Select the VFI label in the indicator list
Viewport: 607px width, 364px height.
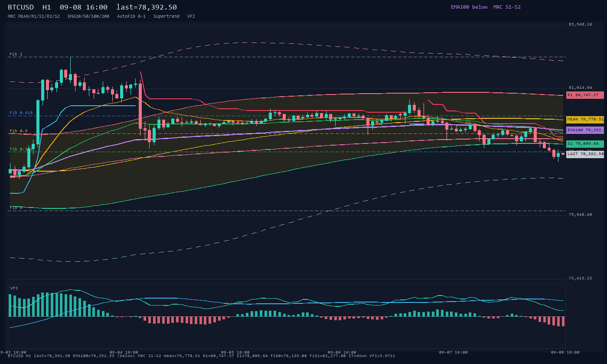191,16
